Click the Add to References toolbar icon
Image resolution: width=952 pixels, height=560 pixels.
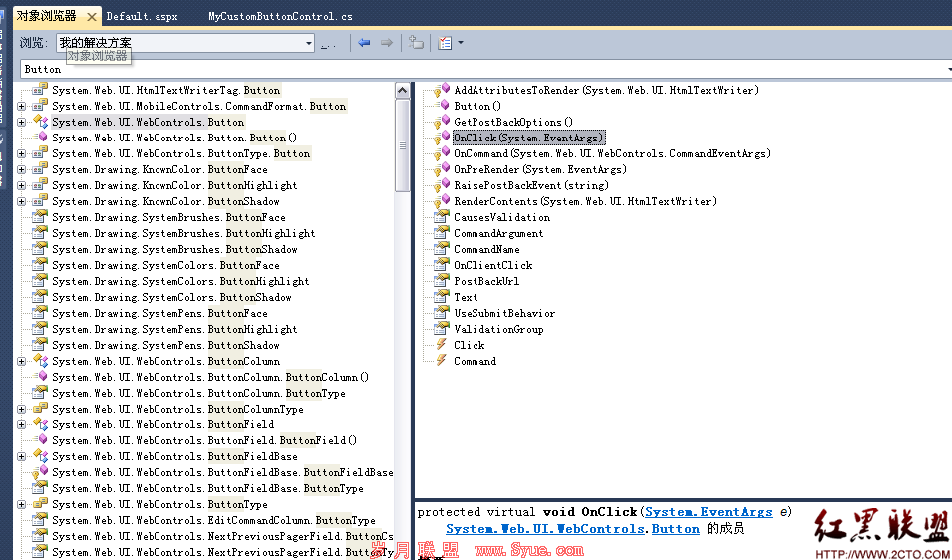[x=416, y=43]
